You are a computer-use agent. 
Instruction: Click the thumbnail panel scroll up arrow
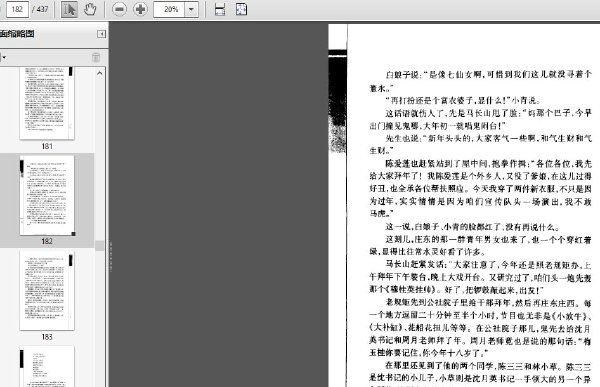click(99, 73)
